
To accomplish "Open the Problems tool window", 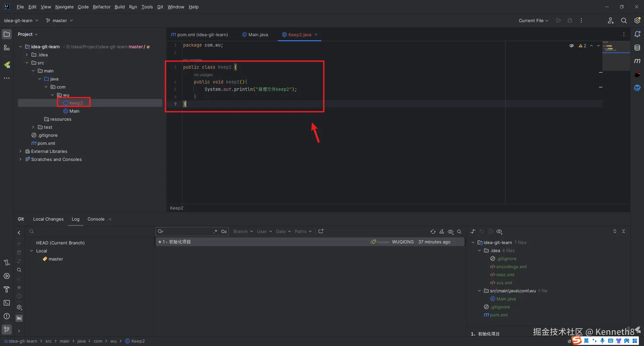I will (x=7, y=316).
